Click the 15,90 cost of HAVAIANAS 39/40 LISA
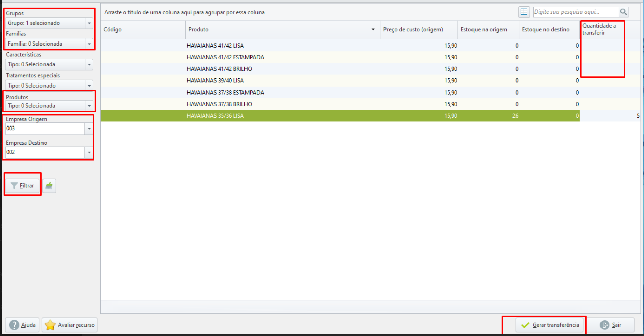The height and width of the screenshot is (336, 644). pyautogui.click(x=451, y=80)
